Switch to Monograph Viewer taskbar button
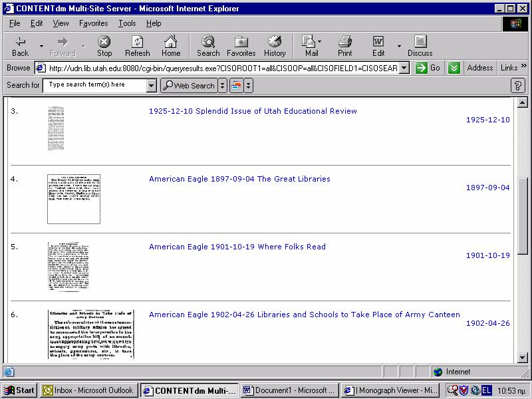Image resolution: width=532 pixels, height=399 pixels. pyautogui.click(x=390, y=390)
